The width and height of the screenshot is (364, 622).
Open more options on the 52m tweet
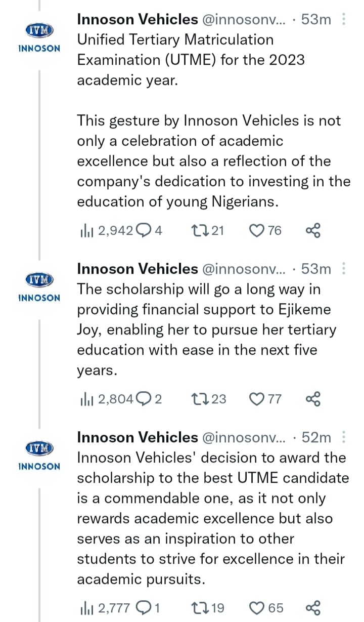point(344,437)
